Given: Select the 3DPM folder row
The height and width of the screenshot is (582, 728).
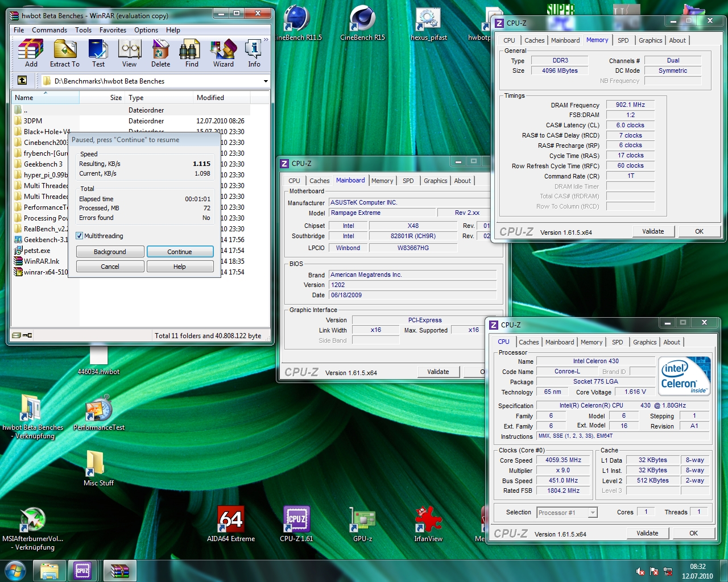Looking at the screenshot, I should [131, 121].
